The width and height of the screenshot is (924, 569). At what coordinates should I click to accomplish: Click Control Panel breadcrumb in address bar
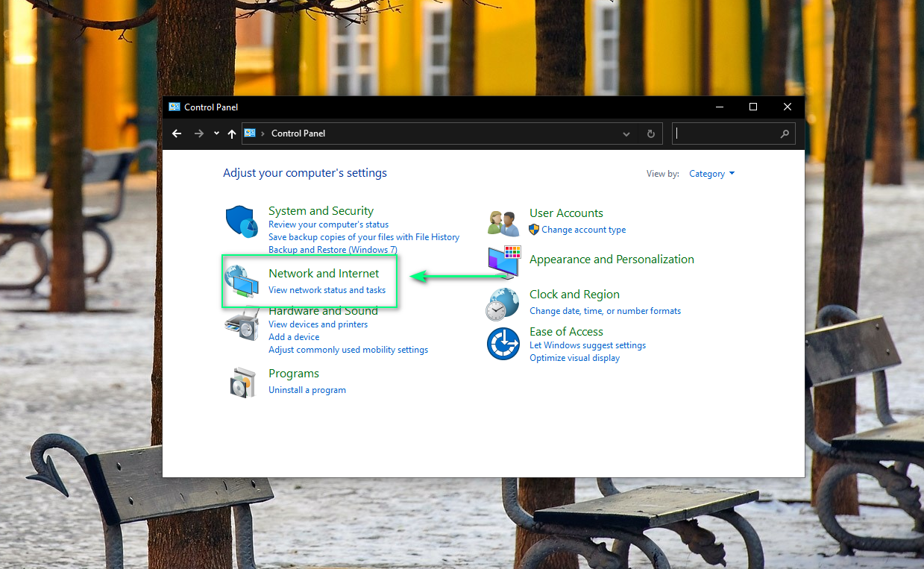[298, 133]
